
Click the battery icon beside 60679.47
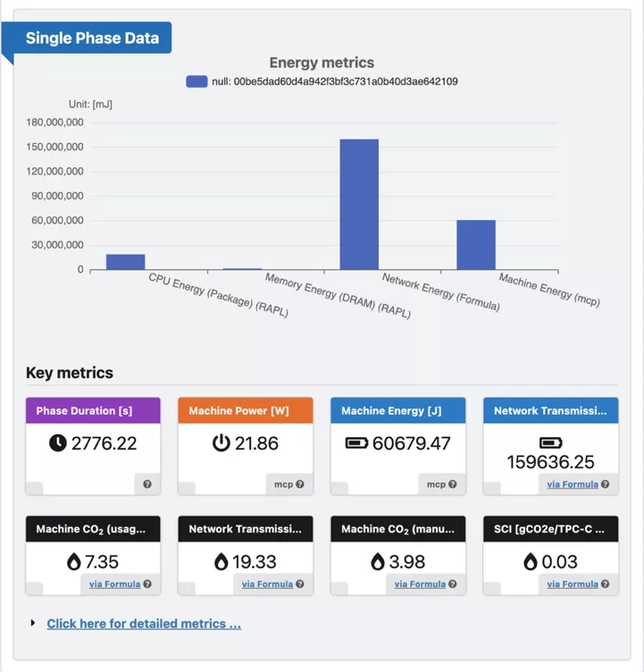[357, 443]
